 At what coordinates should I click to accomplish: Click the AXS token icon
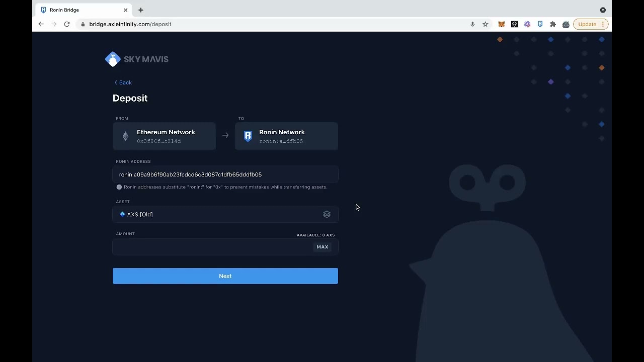[x=122, y=214]
